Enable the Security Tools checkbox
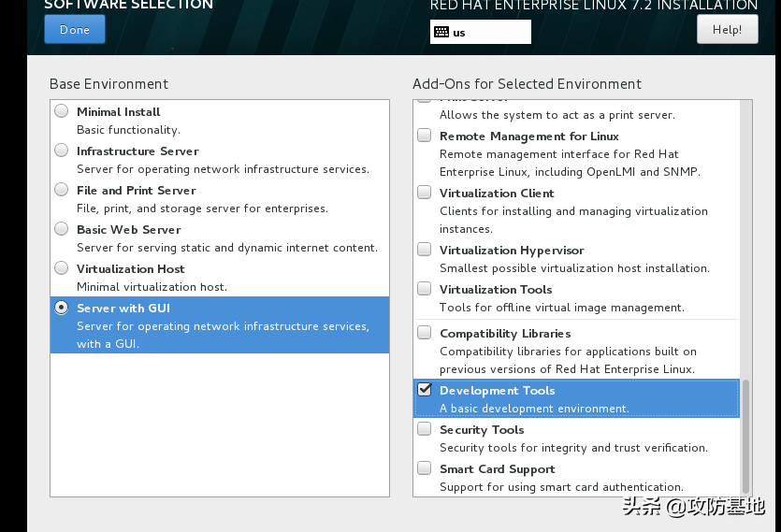The width and height of the screenshot is (781, 532). click(x=425, y=430)
